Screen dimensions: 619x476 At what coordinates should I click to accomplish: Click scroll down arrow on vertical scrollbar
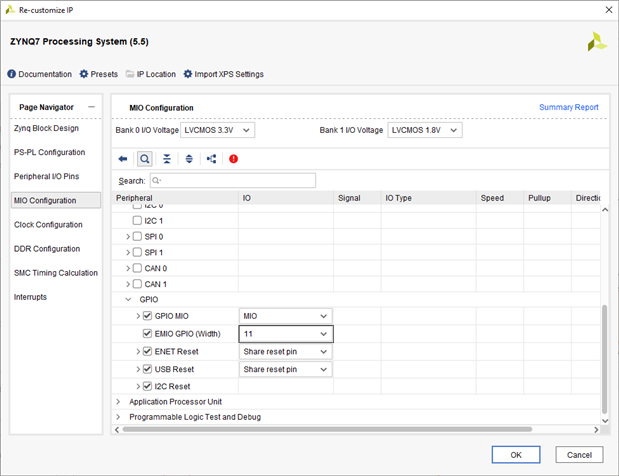coord(605,421)
